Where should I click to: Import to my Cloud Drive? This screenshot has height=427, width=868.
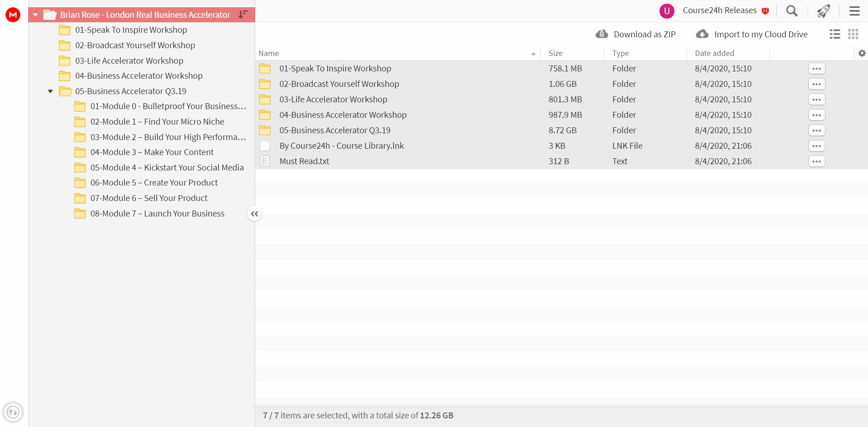[x=752, y=34]
